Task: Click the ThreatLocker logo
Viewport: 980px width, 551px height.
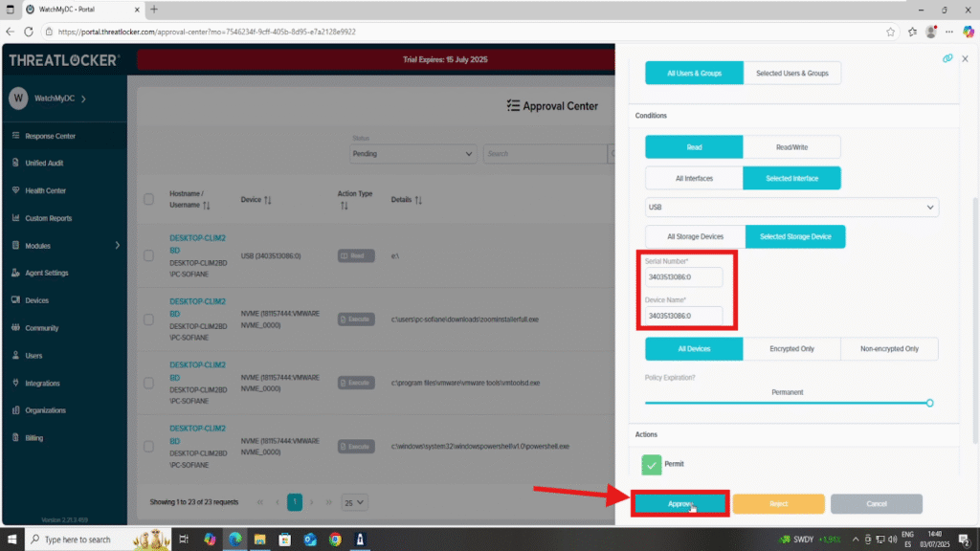Action: [x=64, y=60]
